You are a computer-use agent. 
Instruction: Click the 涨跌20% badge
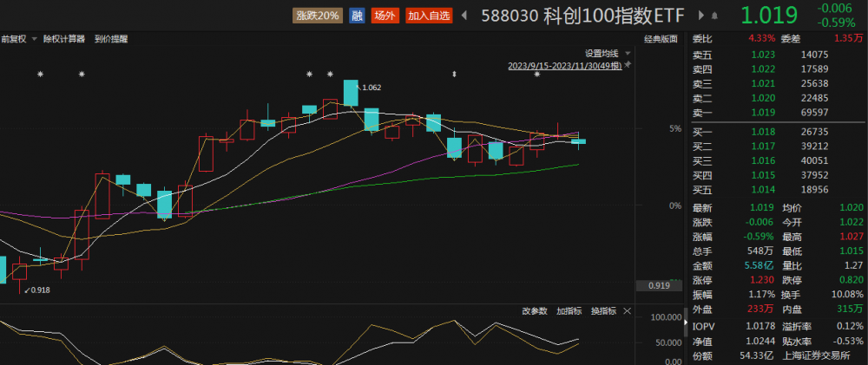pyautogui.click(x=318, y=16)
